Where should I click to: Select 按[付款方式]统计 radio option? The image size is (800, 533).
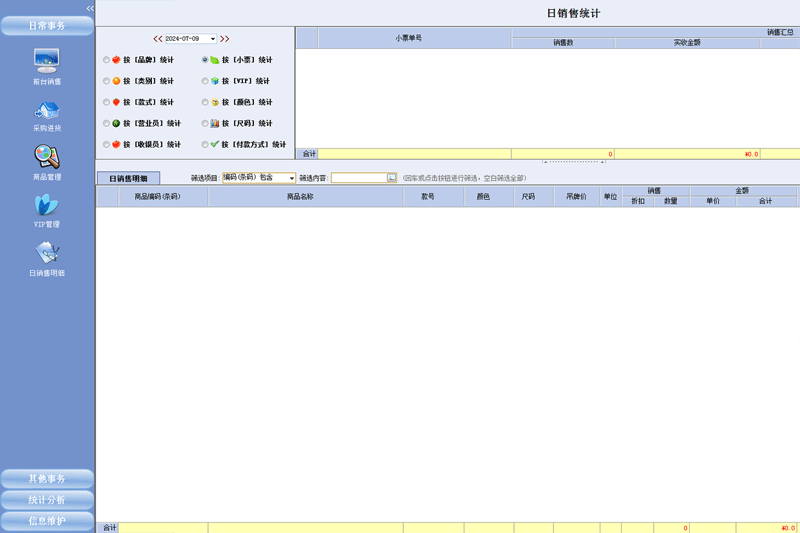click(x=205, y=145)
